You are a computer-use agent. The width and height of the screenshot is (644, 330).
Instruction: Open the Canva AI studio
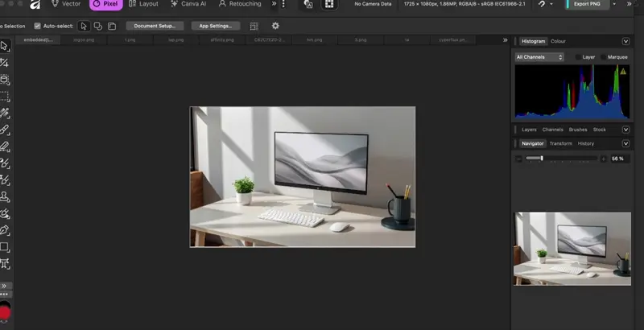[x=188, y=4]
